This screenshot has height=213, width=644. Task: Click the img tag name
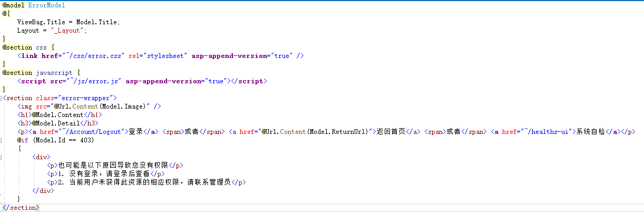click(x=26, y=106)
